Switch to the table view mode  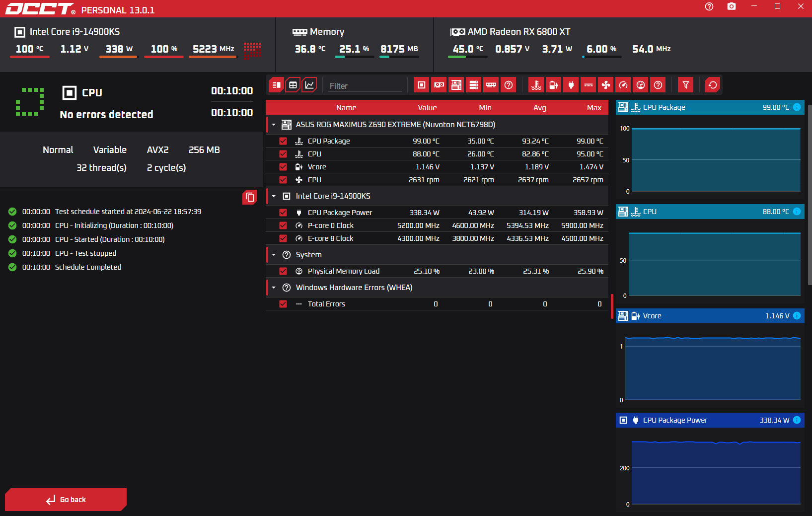(x=293, y=85)
